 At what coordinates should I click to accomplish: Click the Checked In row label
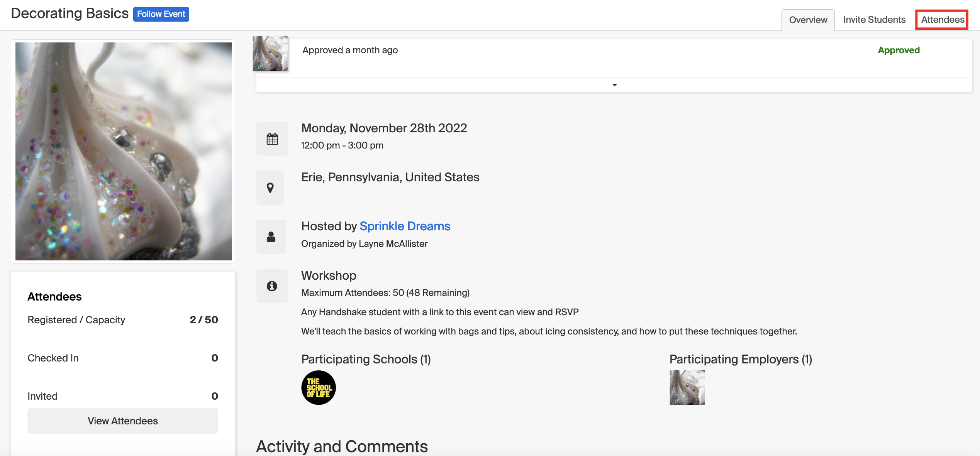pyautogui.click(x=53, y=358)
